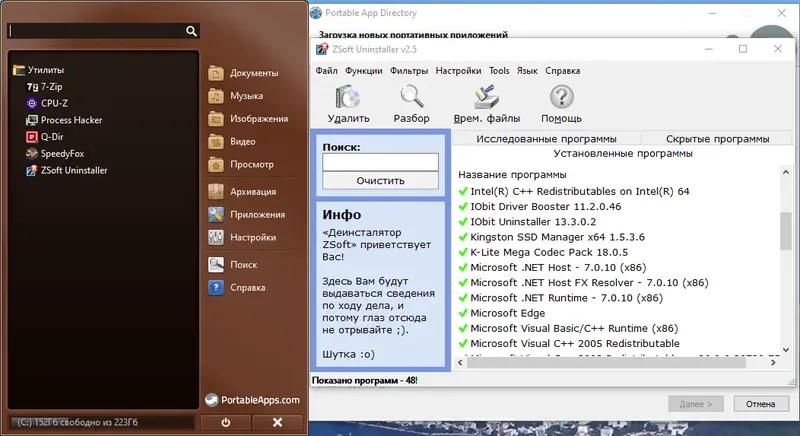Viewport: 800px width, 436px height.
Task: Click the vertical scrollbar up arrow
Action: [x=786, y=172]
